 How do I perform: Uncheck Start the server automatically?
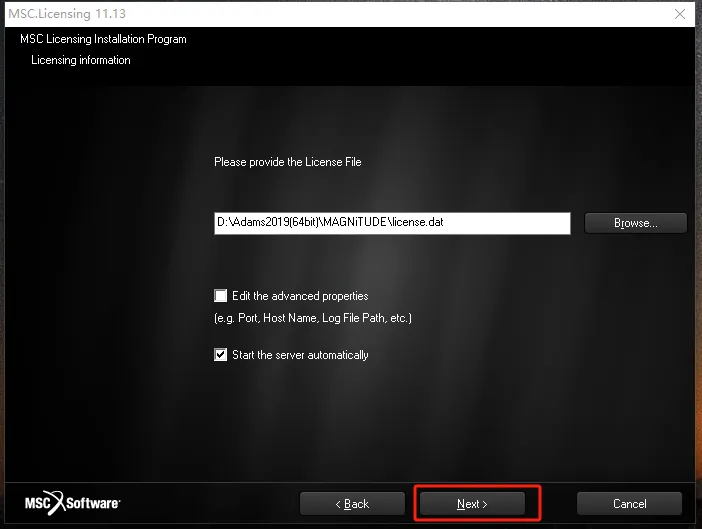click(220, 355)
